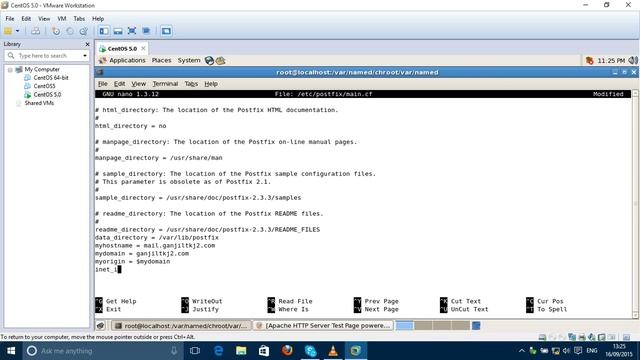Open the power options dropdown arrow
The width and height of the screenshot is (640, 360).
tap(18, 31)
